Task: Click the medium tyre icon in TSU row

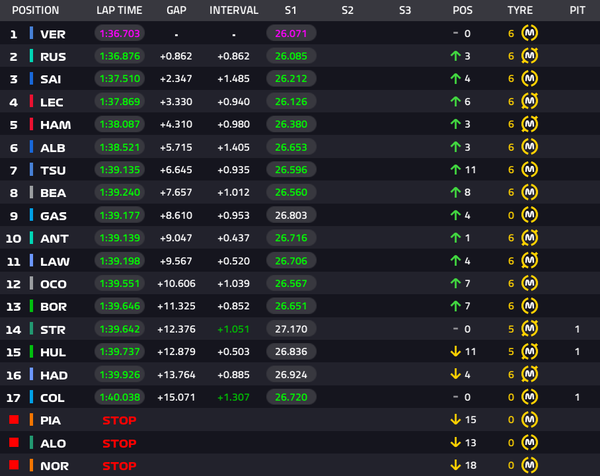Action: pos(530,170)
